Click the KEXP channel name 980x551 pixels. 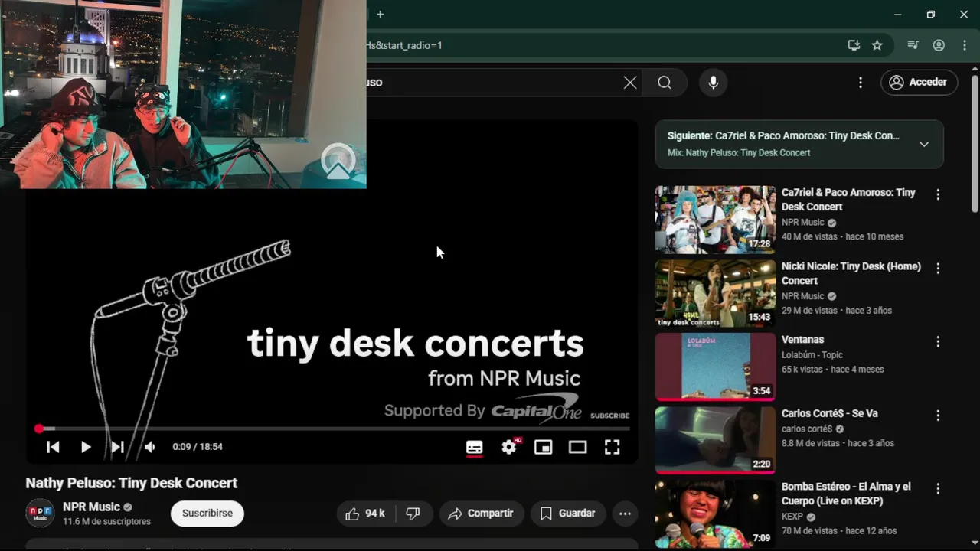point(792,517)
